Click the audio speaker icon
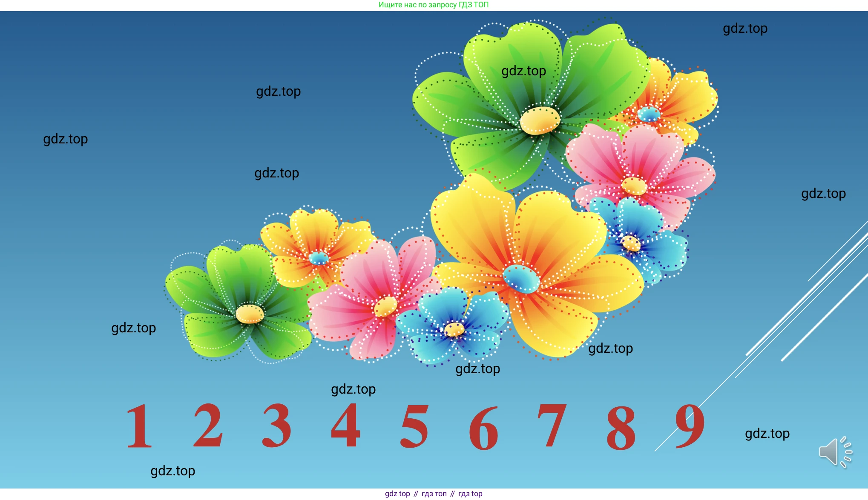868x500 pixels. pos(834,452)
